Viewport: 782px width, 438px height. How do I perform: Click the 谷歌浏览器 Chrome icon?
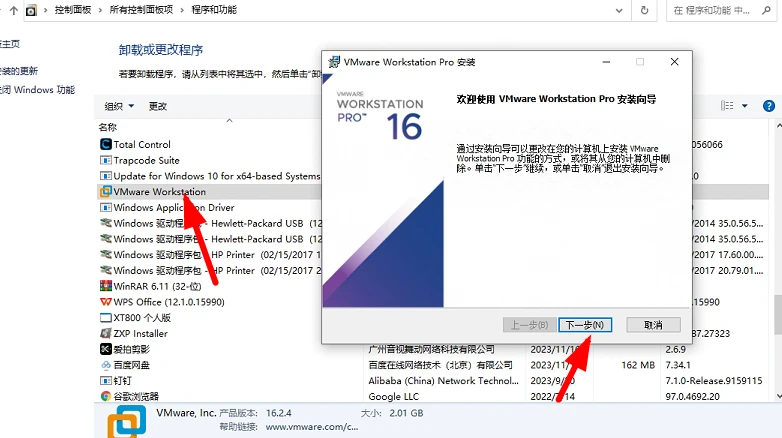106,396
